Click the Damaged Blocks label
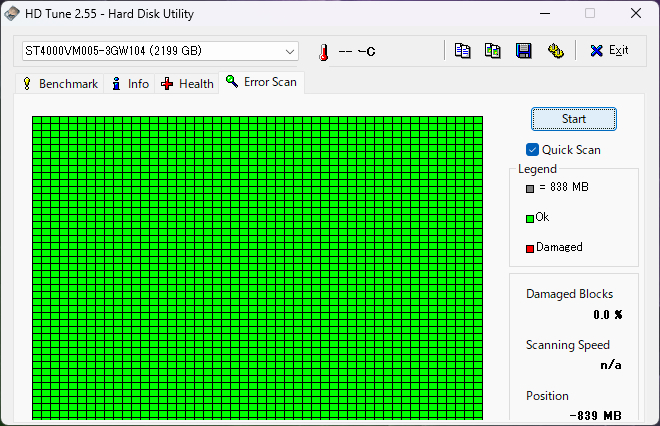 click(569, 294)
